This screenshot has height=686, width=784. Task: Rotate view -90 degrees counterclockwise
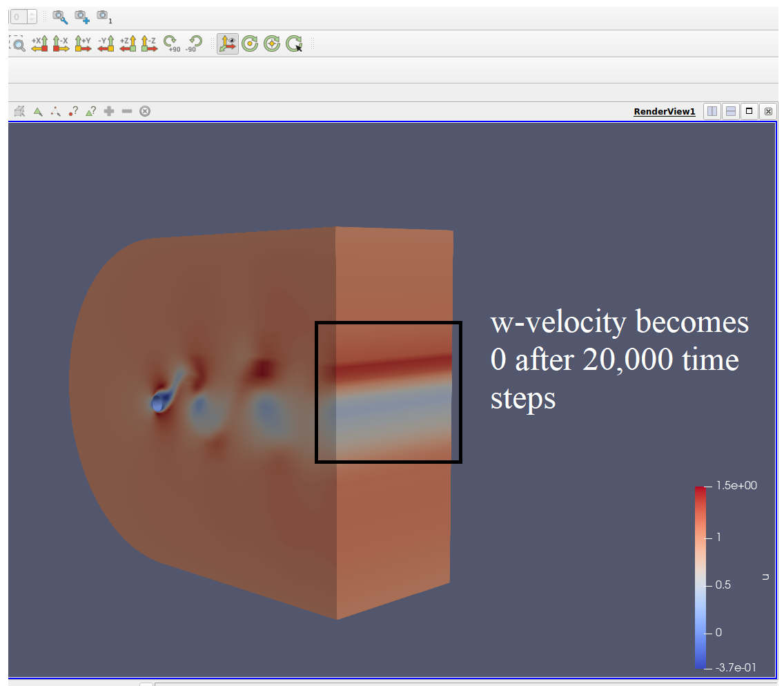[193, 44]
